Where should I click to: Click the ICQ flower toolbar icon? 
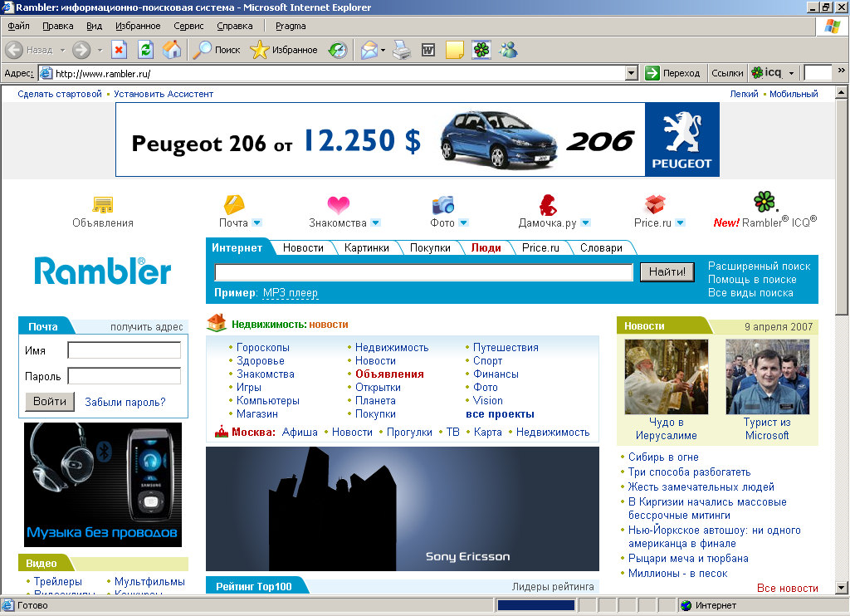pyautogui.click(x=481, y=50)
